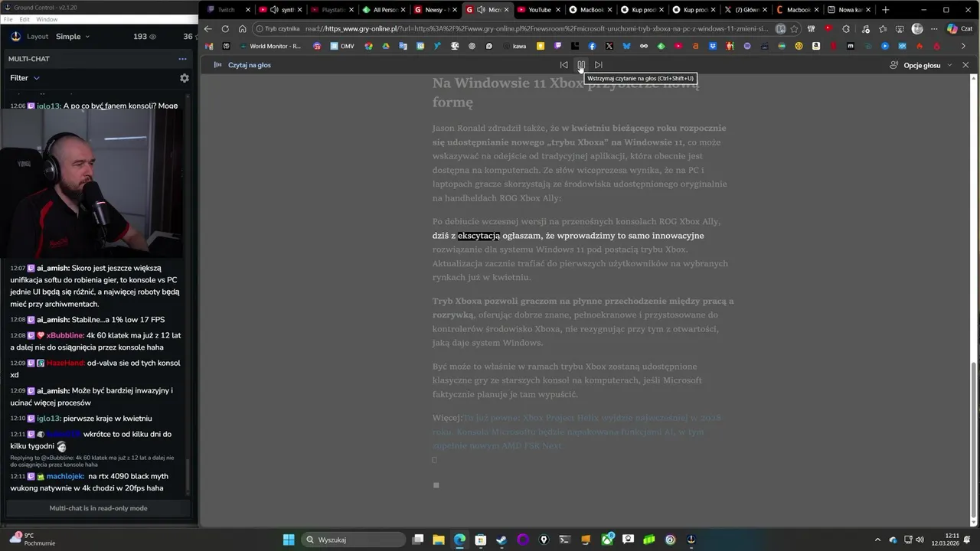Close the active Microsoft tab

(x=506, y=10)
